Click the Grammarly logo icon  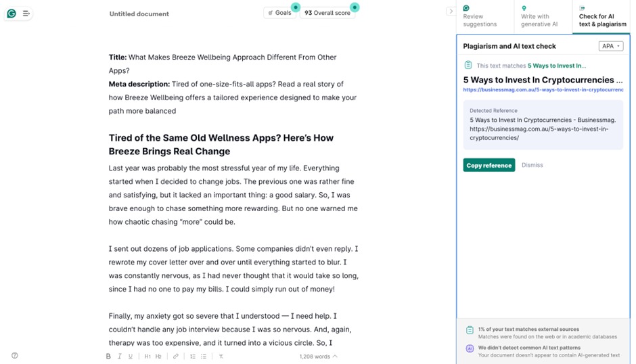coord(12,13)
